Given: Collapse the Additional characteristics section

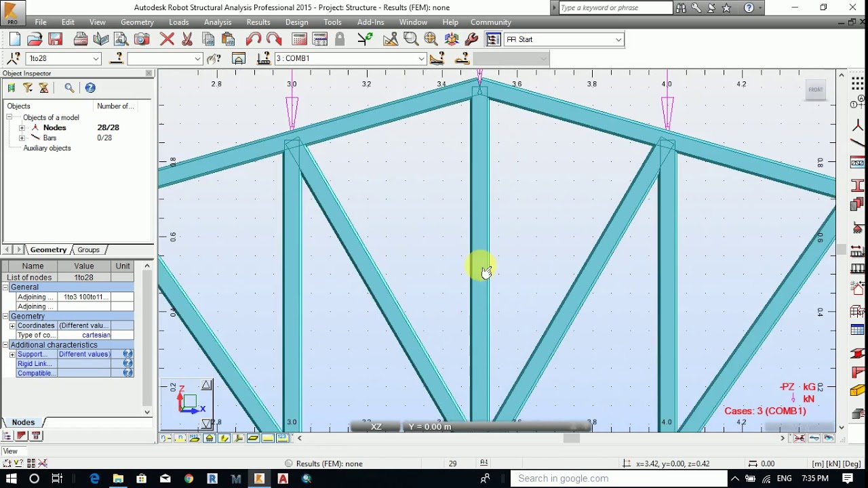Looking at the screenshot, I should point(5,345).
